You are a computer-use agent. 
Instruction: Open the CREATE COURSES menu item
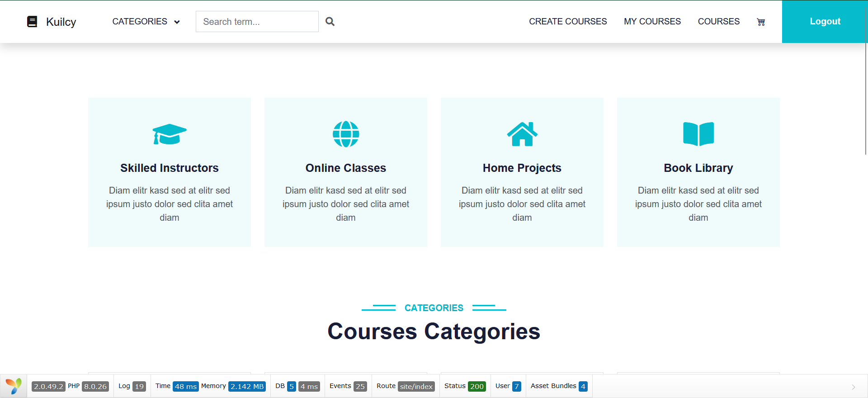[x=568, y=22]
